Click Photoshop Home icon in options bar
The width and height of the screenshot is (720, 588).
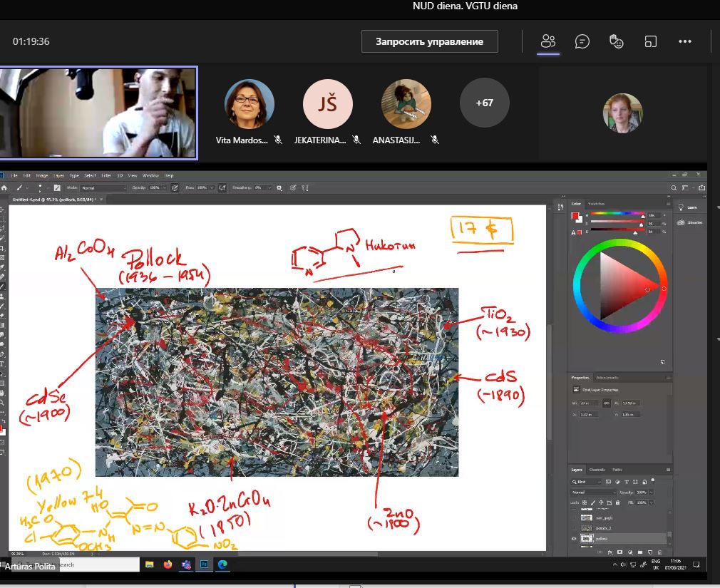tap(4, 187)
